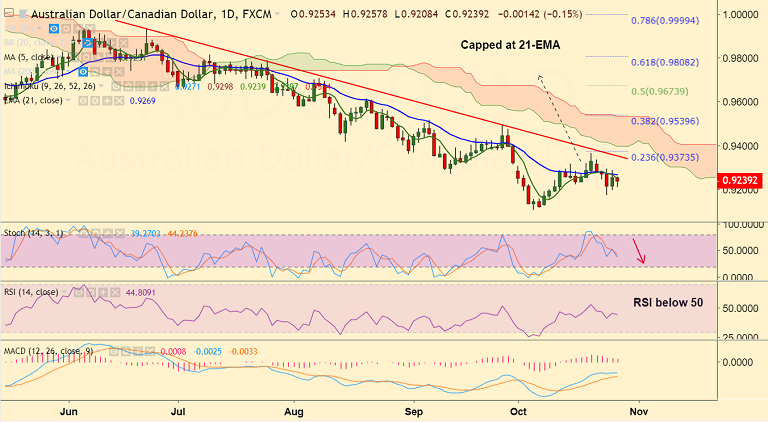
Task: Open format gear for MA (200, close)
Action: 95,72
